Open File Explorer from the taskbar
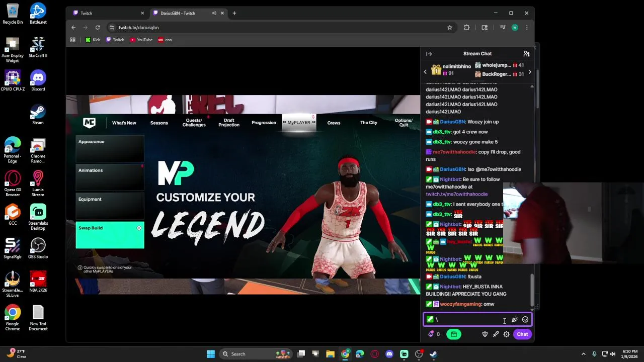This screenshot has width=644, height=362. tap(330, 354)
